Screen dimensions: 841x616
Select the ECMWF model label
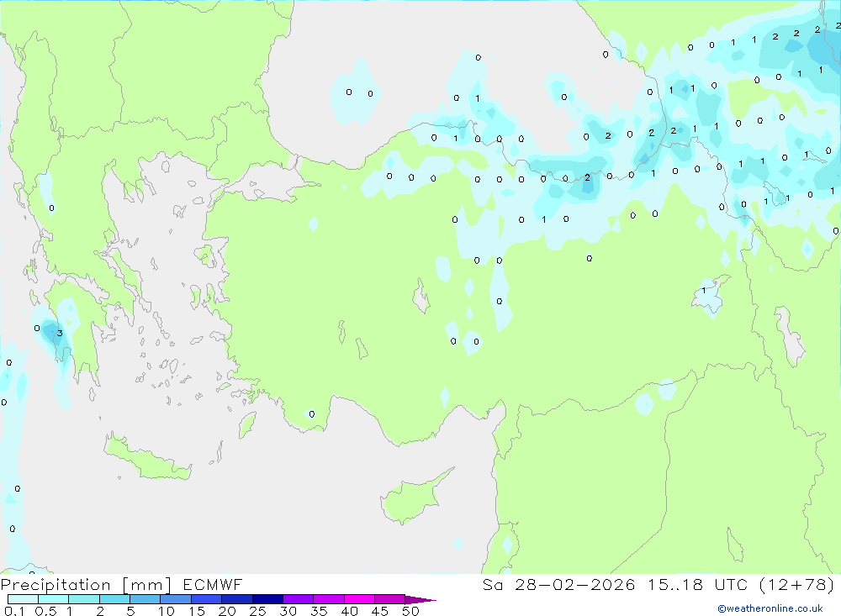(x=213, y=584)
